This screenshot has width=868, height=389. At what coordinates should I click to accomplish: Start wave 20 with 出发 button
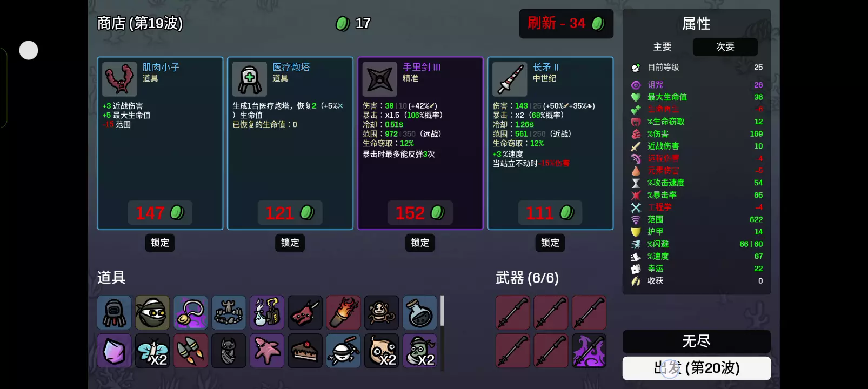tap(697, 368)
